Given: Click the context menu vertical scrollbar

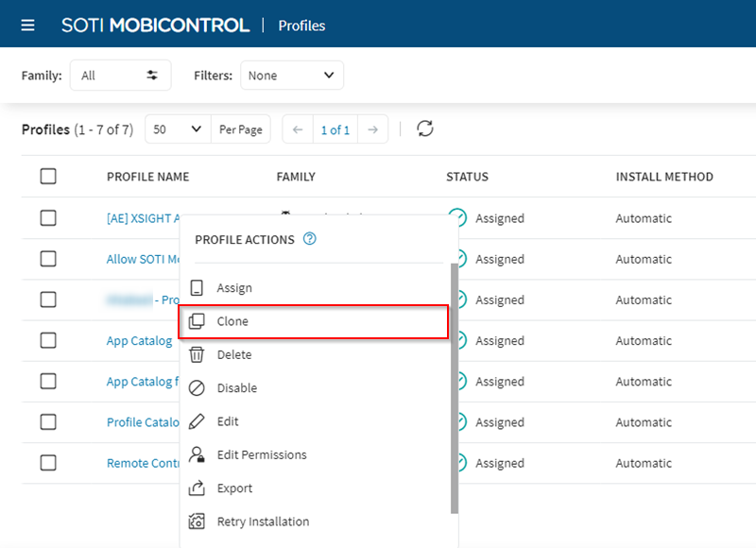Looking at the screenshot, I should [455, 387].
